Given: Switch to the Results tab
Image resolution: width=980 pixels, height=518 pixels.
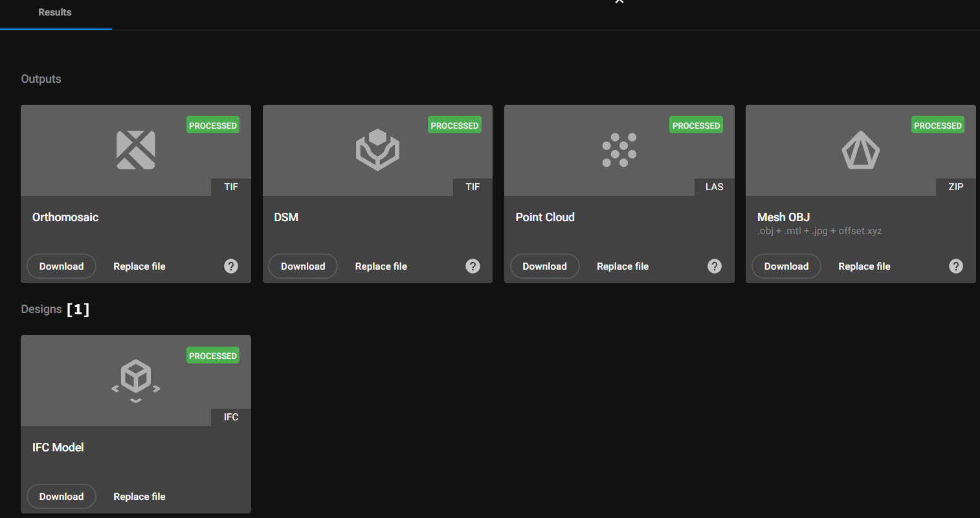Looking at the screenshot, I should 55,12.
